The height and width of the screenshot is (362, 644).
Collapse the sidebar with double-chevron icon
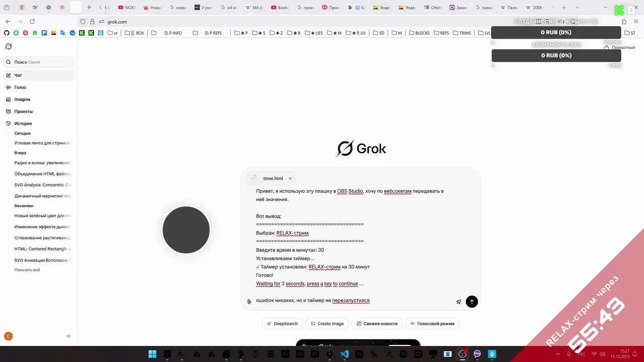tap(68, 336)
